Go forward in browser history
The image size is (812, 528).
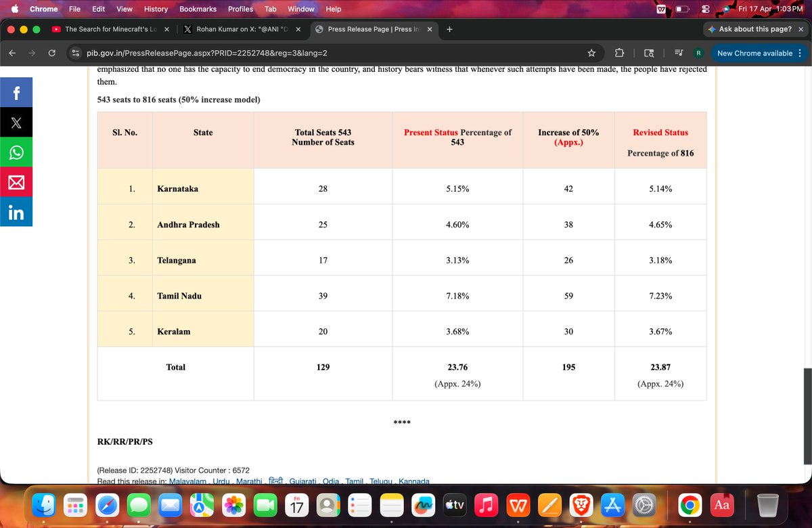coord(32,53)
